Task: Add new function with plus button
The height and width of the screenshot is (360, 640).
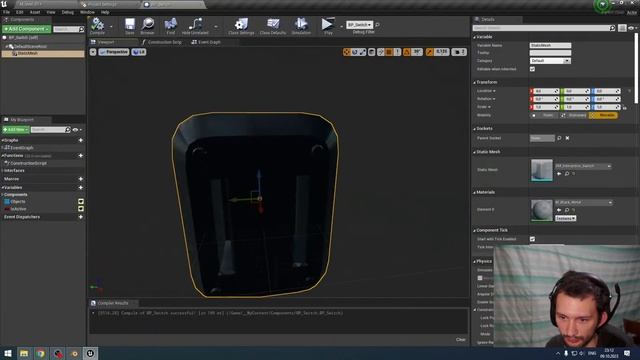Action: pos(80,156)
